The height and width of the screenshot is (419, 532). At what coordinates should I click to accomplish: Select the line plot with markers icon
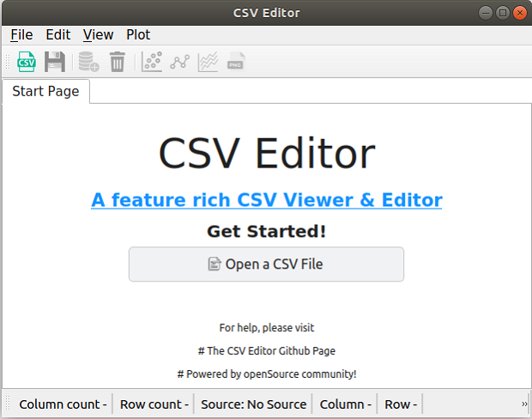tap(180, 62)
